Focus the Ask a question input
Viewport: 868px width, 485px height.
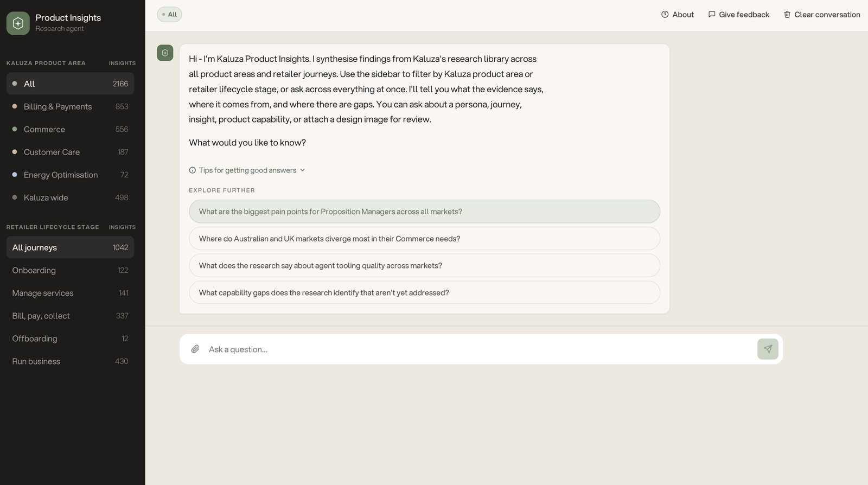(x=480, y=349)
